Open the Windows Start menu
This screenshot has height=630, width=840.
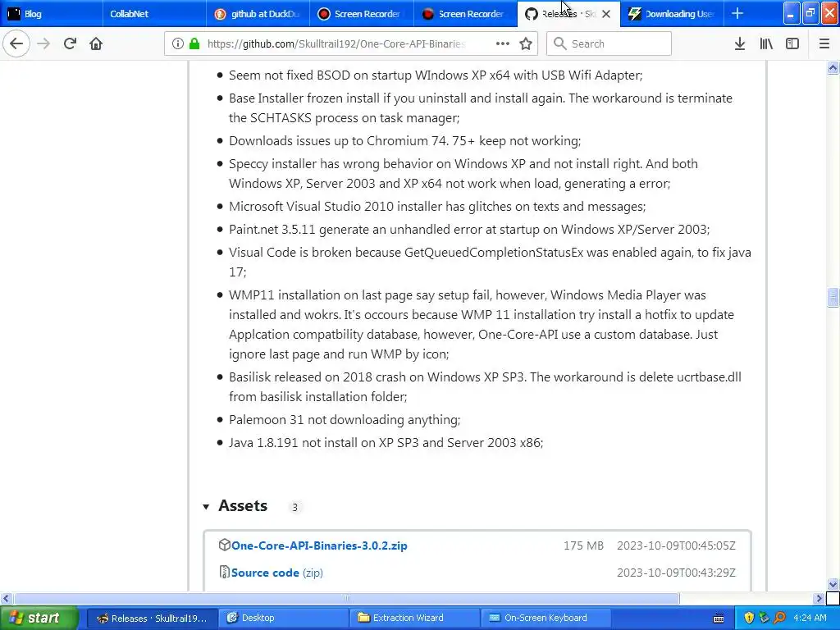tap(39, 618)
